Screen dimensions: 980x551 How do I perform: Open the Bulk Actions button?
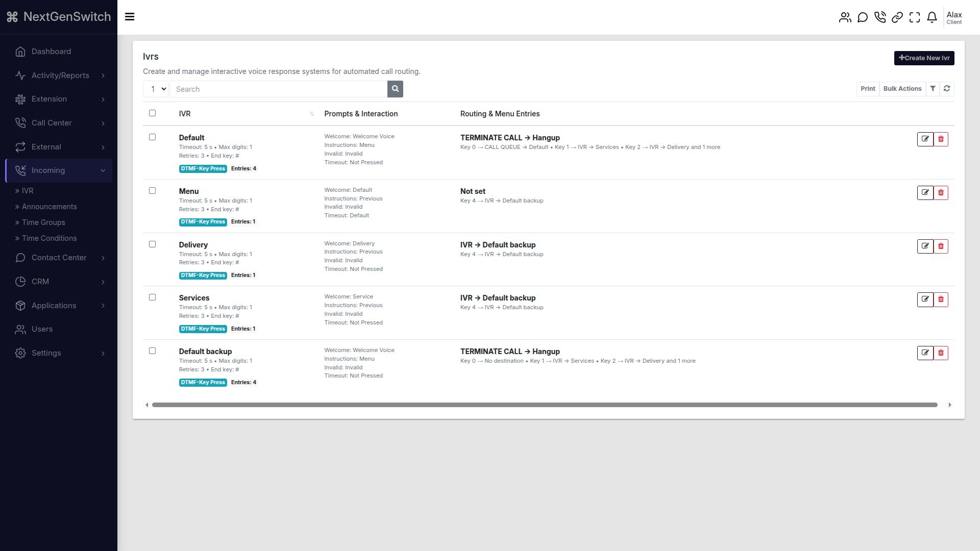(x=902, y=89)
